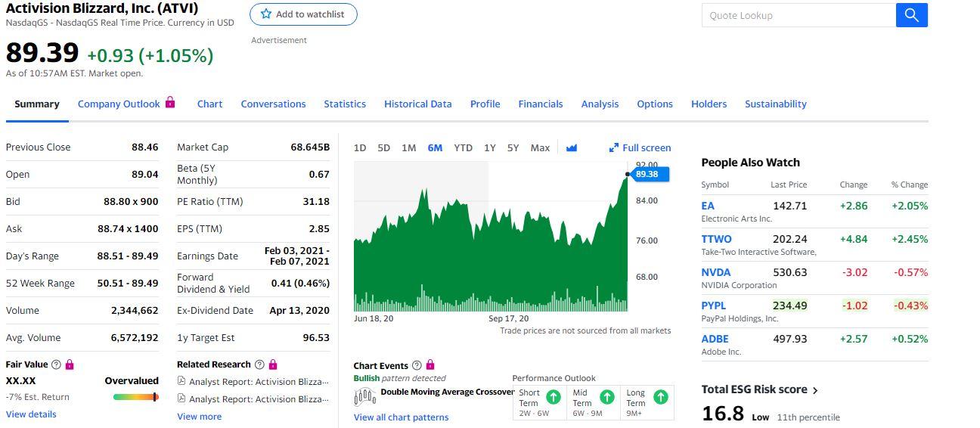Open the TTWO symbol link

tap(716, 239)
